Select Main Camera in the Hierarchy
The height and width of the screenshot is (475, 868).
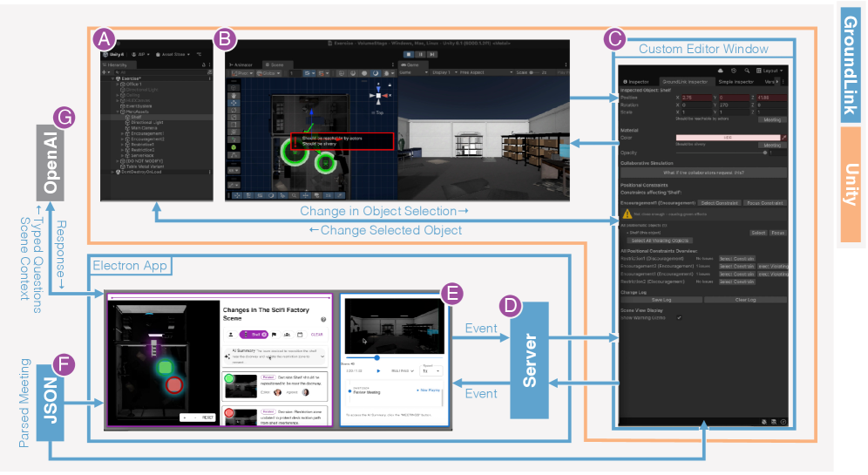pyautogui.click(x=144, y=128)
